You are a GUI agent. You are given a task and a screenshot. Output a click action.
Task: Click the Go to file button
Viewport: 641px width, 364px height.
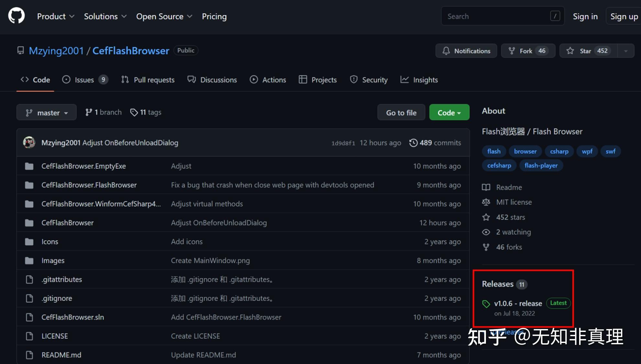(x=401, y=112)
